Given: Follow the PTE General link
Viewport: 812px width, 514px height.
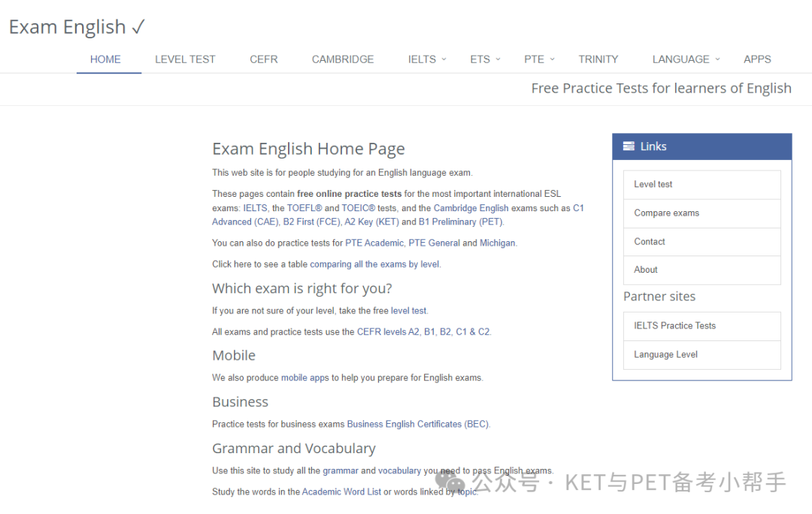Looking at the screenshot, I should (434, 243).
